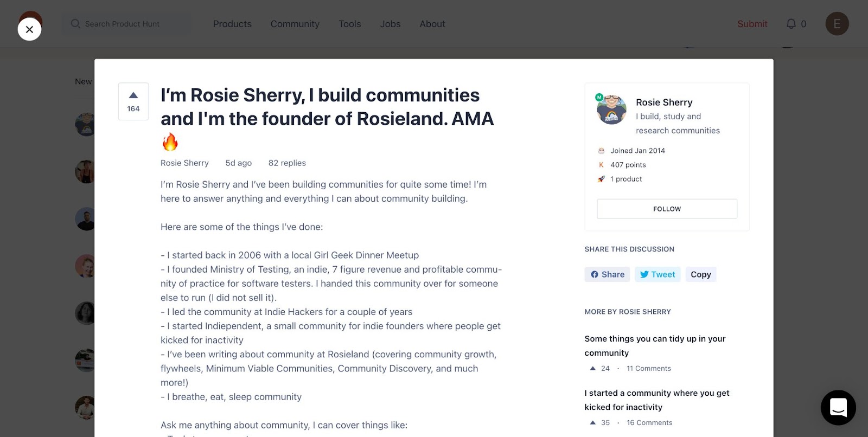View the 11 Comments link
Screen dimensions: 868x437
649,368
